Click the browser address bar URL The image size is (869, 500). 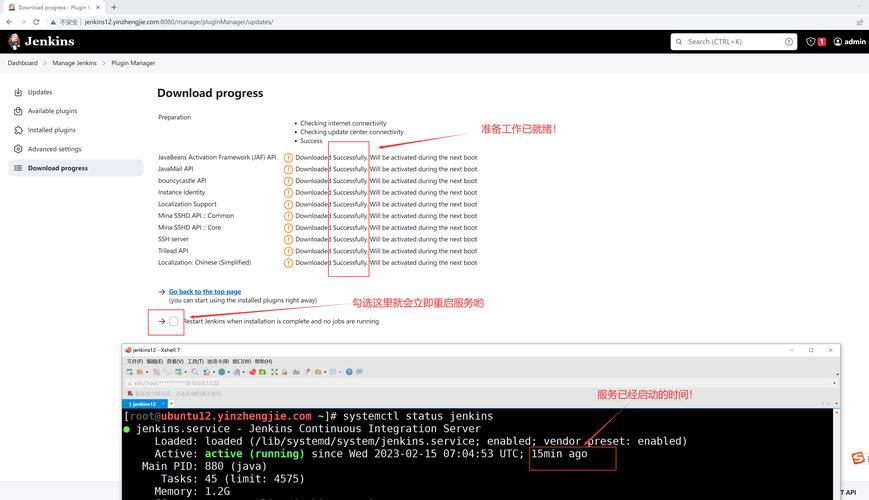pos(178,22)
